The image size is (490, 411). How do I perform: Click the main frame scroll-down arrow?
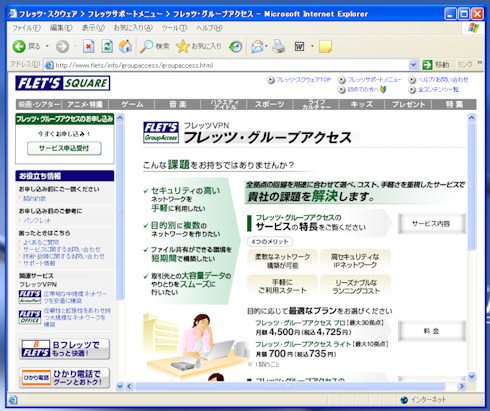tap(471, 376)
